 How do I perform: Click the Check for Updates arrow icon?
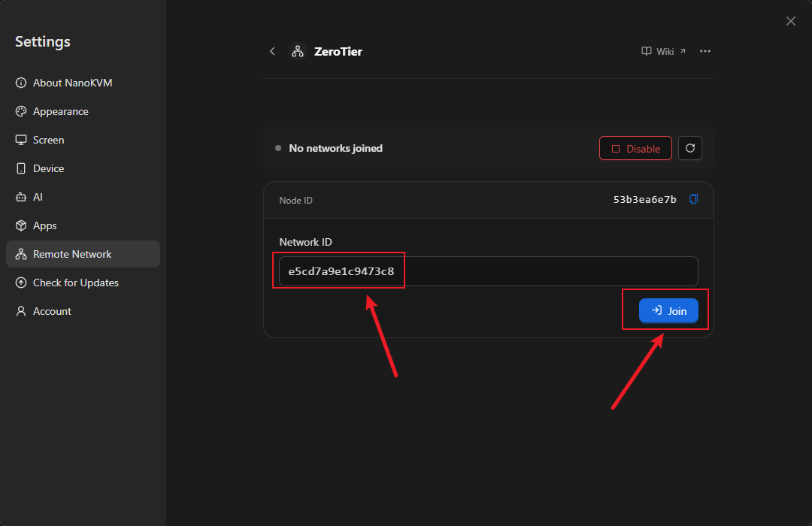click(x=21, y=283)
